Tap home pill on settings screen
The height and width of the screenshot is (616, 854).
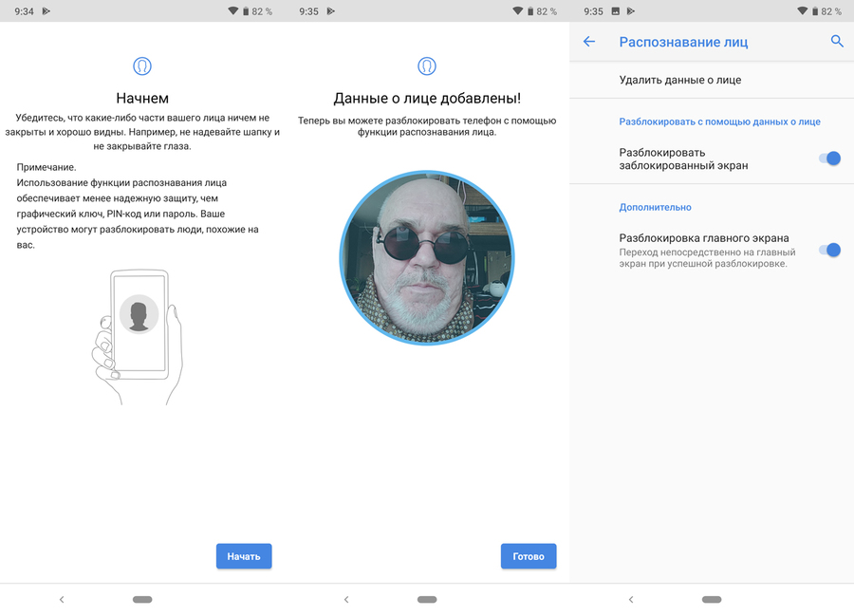(712, 599)
